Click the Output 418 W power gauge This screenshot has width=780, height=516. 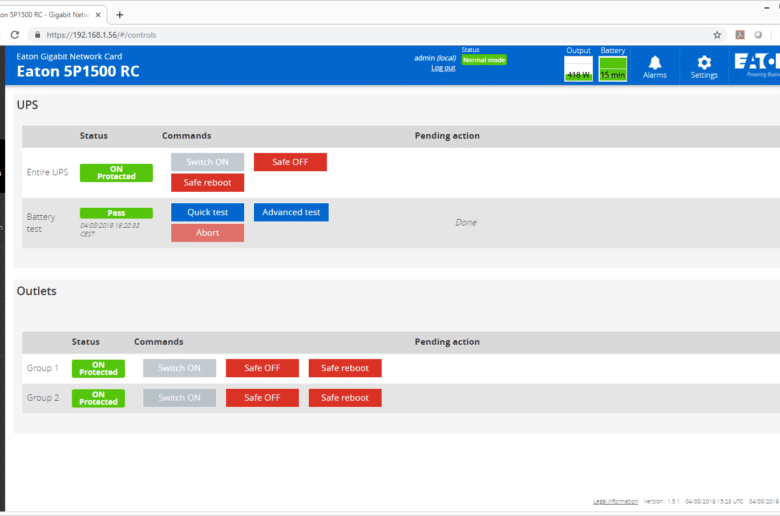pos(579,69)
